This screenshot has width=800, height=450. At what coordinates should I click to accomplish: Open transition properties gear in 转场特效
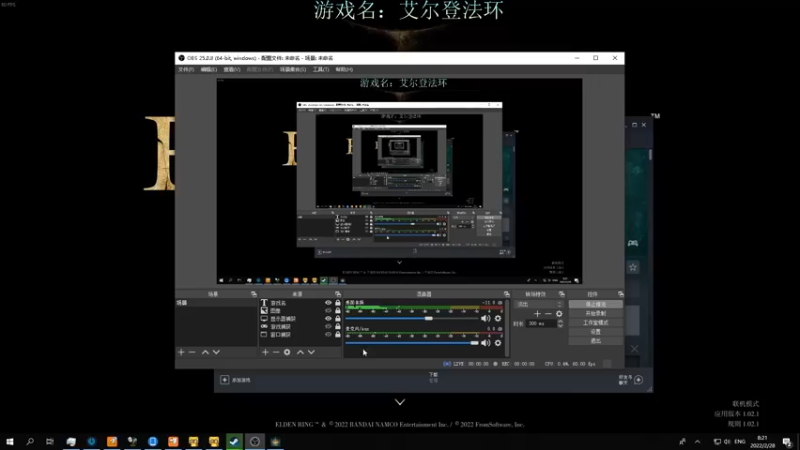[559, 314]
